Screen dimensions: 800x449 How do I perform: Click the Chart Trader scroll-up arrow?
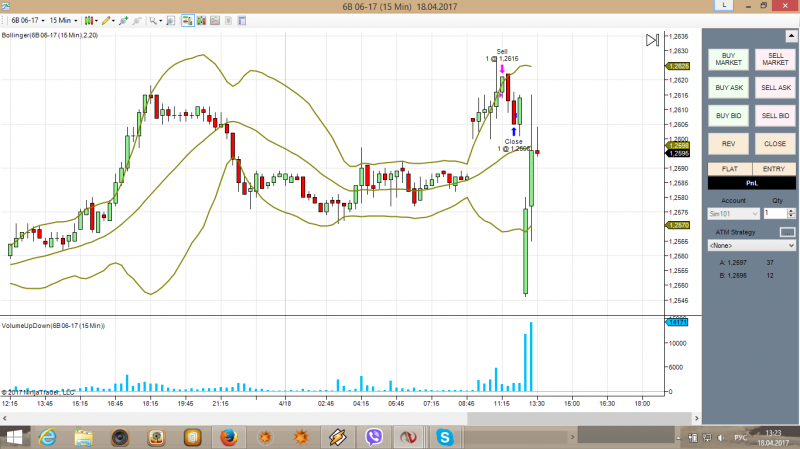point(791,36)
